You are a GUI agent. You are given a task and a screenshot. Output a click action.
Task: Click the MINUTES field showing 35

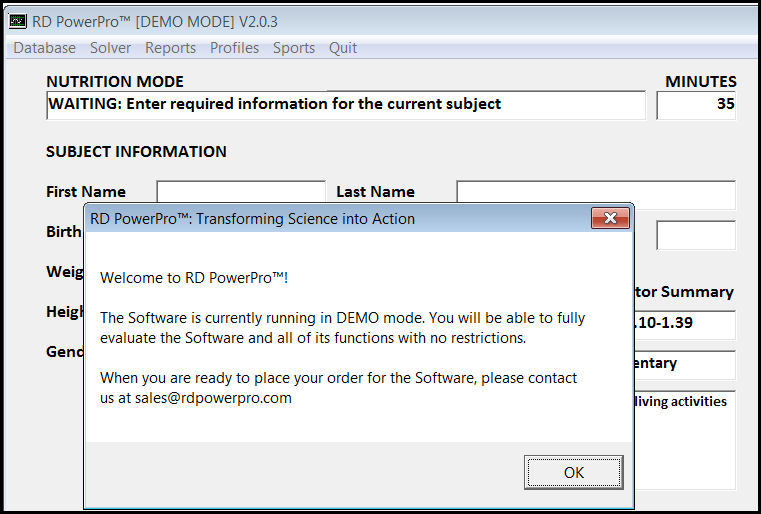(696, 105)
